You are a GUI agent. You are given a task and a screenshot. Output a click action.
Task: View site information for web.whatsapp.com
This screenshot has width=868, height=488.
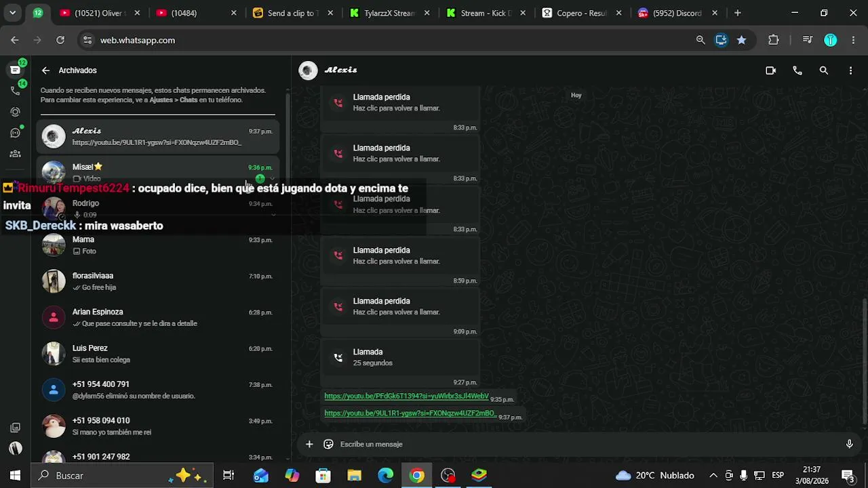coord(87,40)
